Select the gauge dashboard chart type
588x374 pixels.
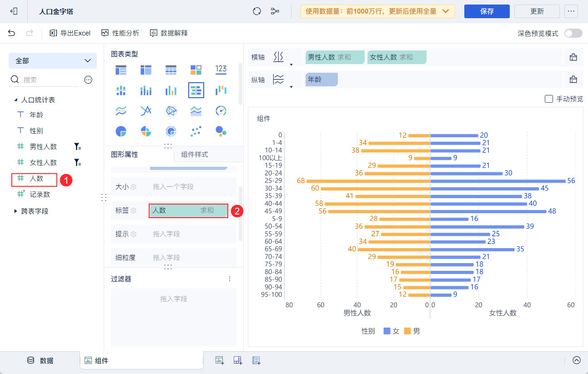[x=221, y=110]
